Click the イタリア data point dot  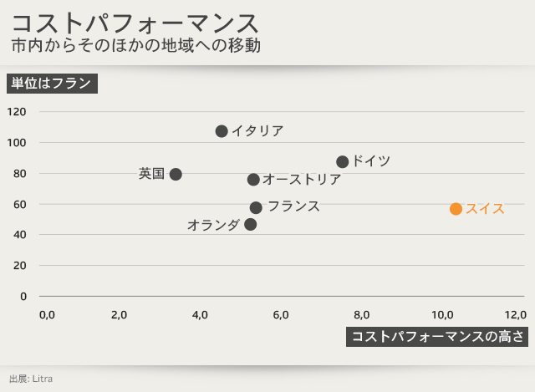click(222, 131)
